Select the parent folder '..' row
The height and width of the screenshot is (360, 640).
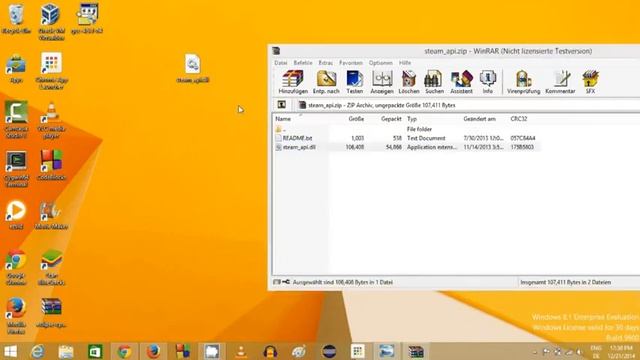(407, 129)
